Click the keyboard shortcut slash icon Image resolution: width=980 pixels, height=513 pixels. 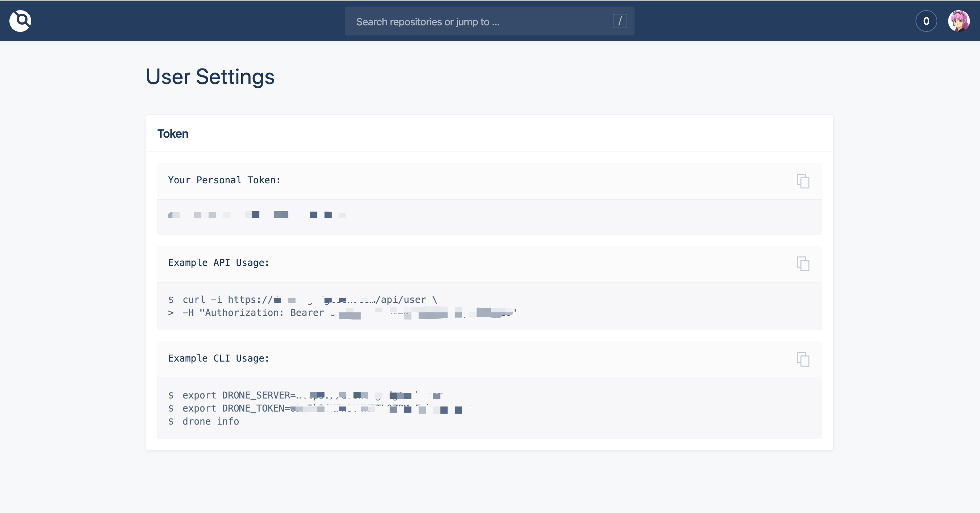(620, 21)
